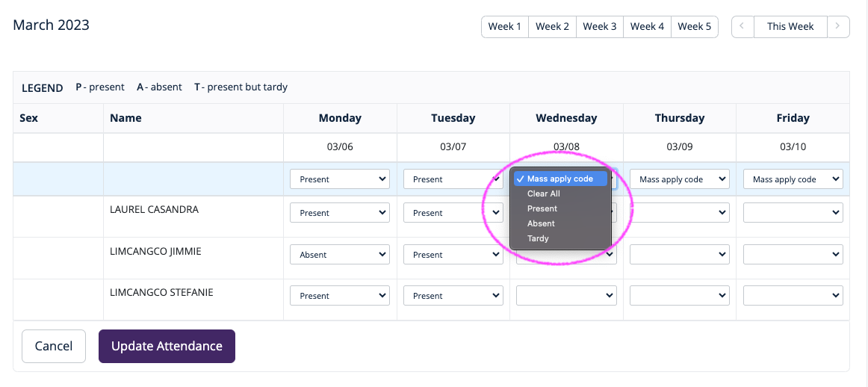The image size is (868, 387).
Task: Go to next week arrow
Action: tap(838, 27)
